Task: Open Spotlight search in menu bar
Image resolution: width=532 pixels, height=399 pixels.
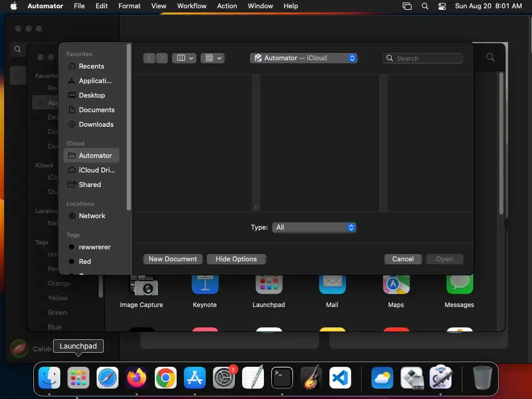Action: pos(425,6)
